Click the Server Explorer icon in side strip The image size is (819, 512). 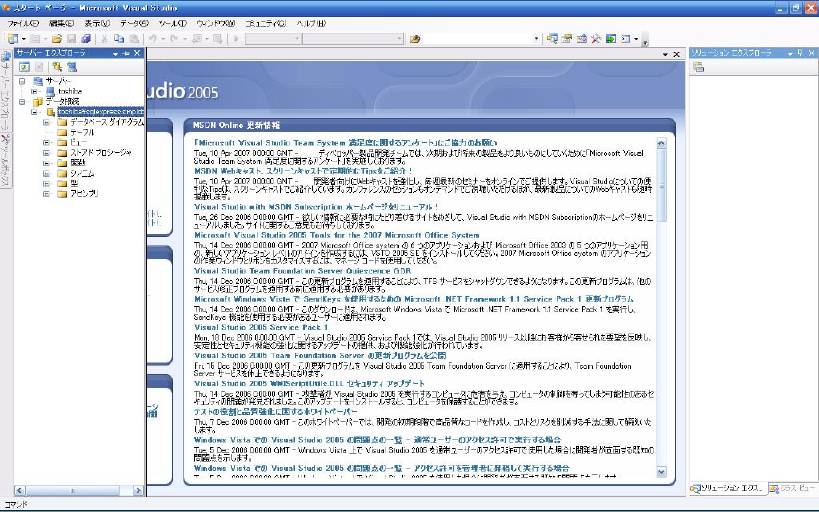tap(5, 56)
